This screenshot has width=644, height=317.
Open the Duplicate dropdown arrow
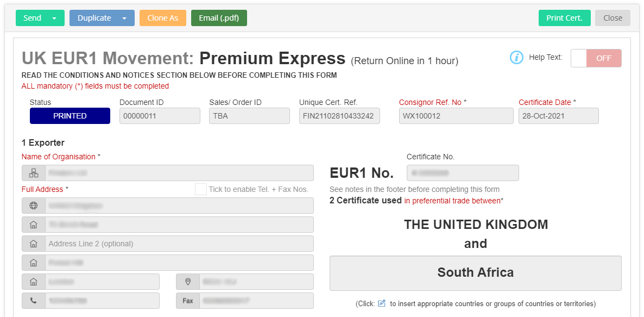coord(124,18)
